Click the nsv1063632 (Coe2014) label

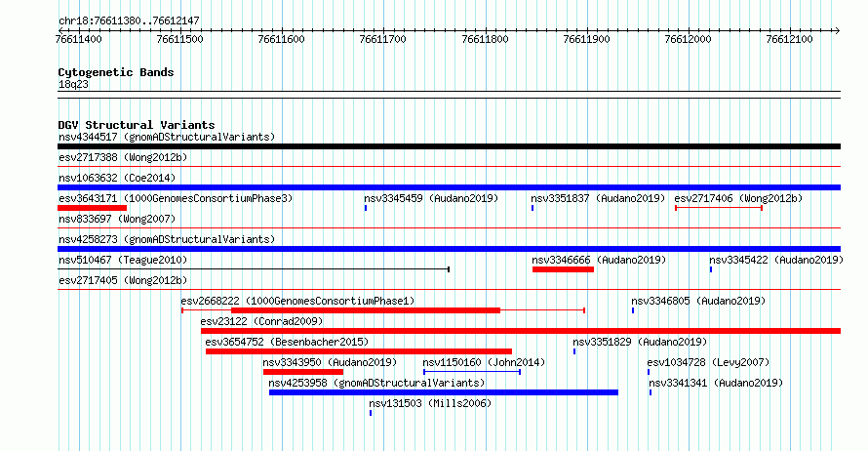(x=117, y=178)
